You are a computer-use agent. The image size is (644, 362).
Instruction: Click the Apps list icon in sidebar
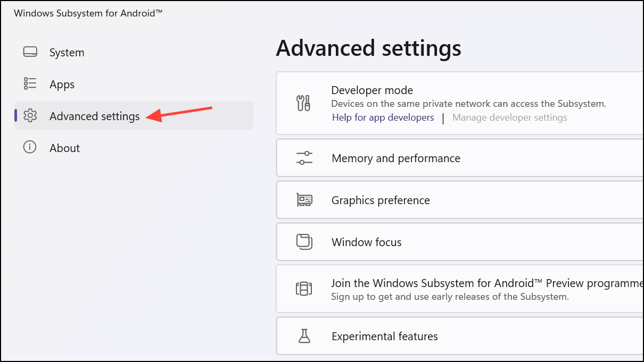click(30, 83)
